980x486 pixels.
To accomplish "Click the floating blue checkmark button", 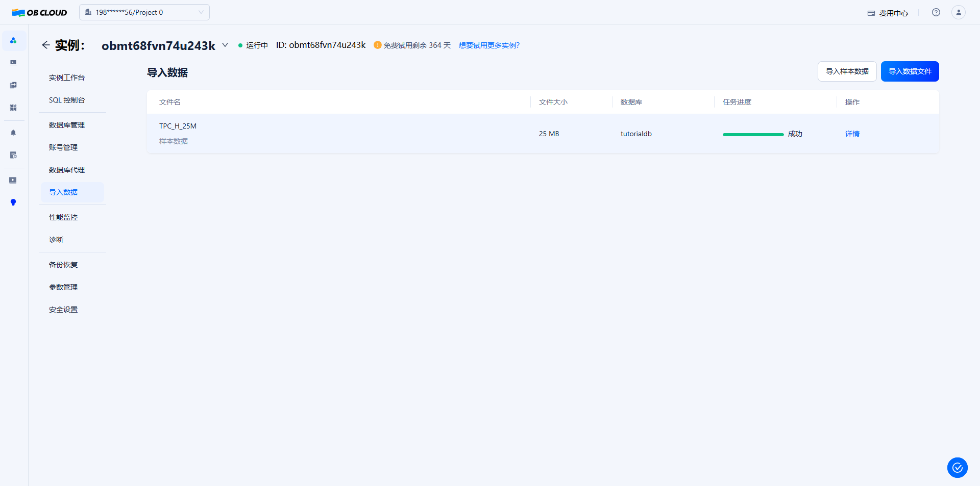I will pyautogui.click(x=957, y=467).
